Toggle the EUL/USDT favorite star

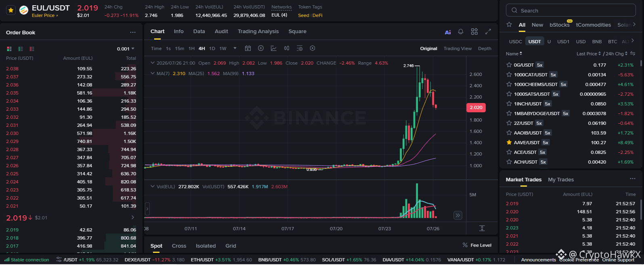pos(11,10)
